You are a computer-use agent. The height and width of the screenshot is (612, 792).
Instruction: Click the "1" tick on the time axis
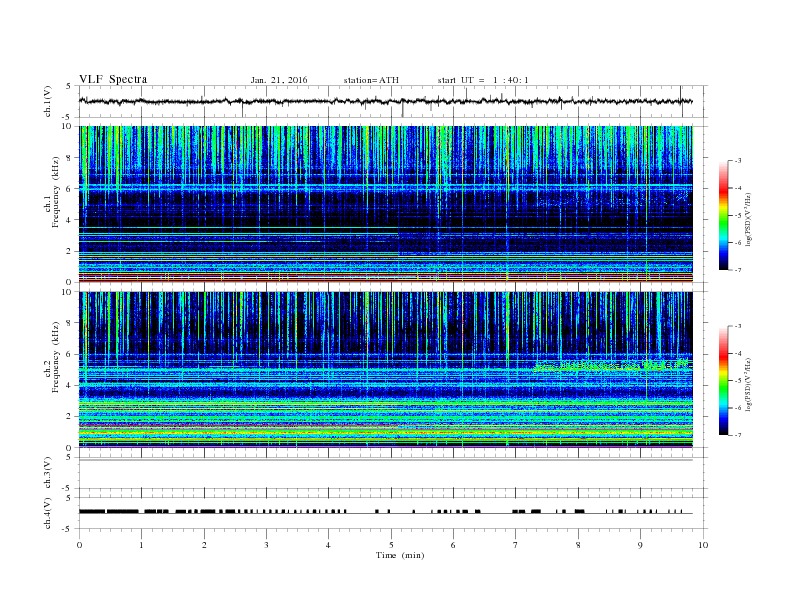(141, 545)
